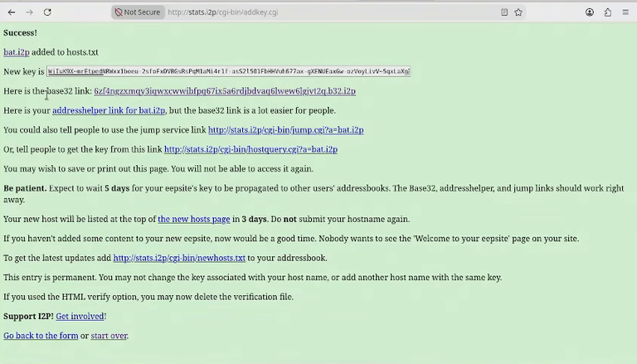Open the extensions puzzle icon

tap(608, 12)
